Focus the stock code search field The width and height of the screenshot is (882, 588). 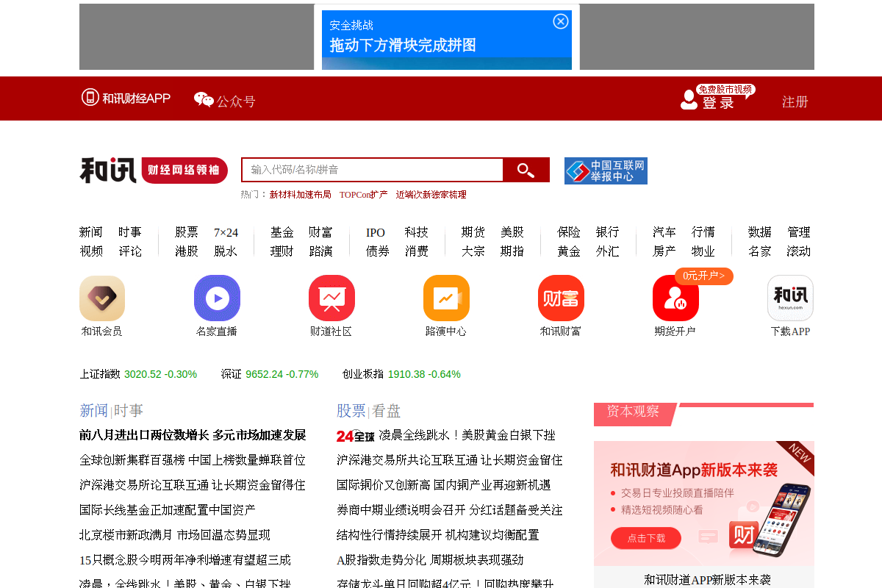[x=373, y=170]
